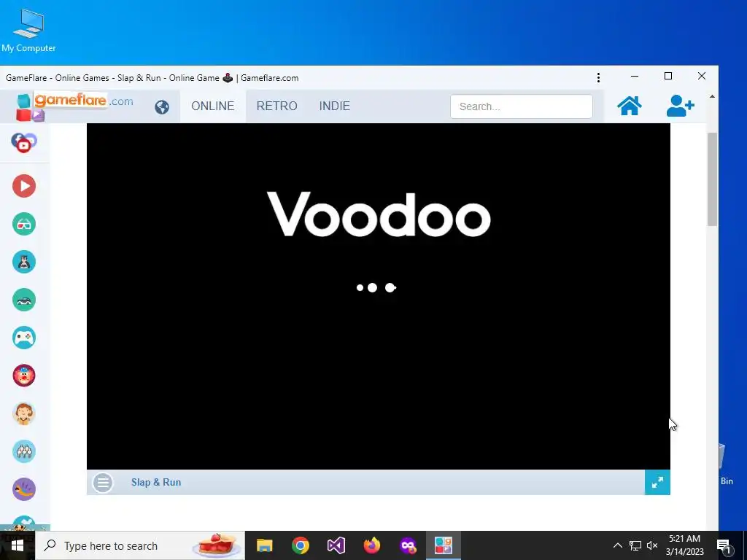The height and width of the screenshot is (560, 747).
Task: Launch Google Chrome from taskbar
Action: [x=300, y=545]
